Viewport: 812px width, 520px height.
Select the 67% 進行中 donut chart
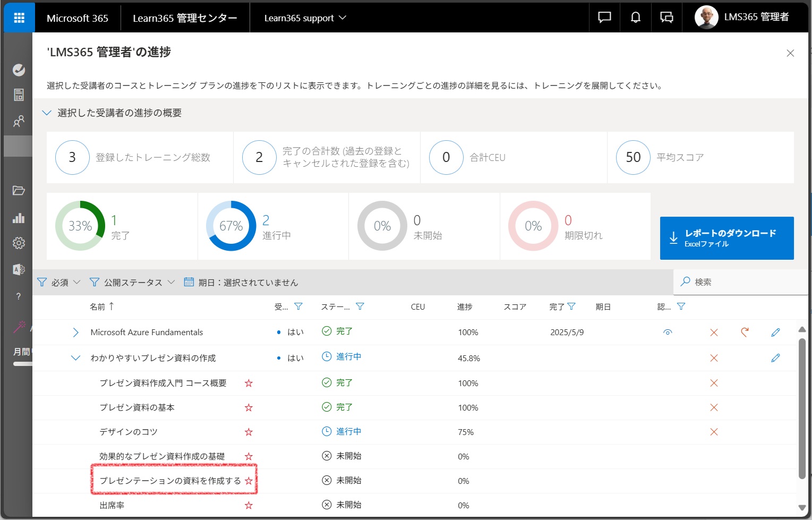click(x=231, y=226)
